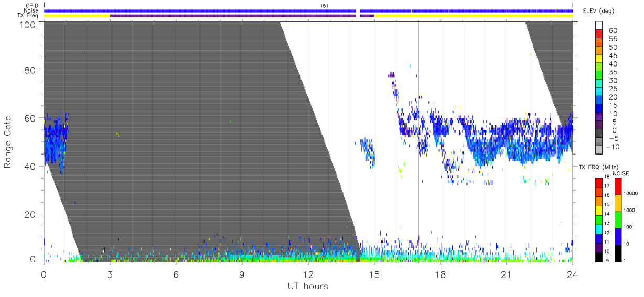Click the 12 tick on UT hours axis
This screenshot has height=297, width=644.
pyautogui.click(x=308, y=274)
